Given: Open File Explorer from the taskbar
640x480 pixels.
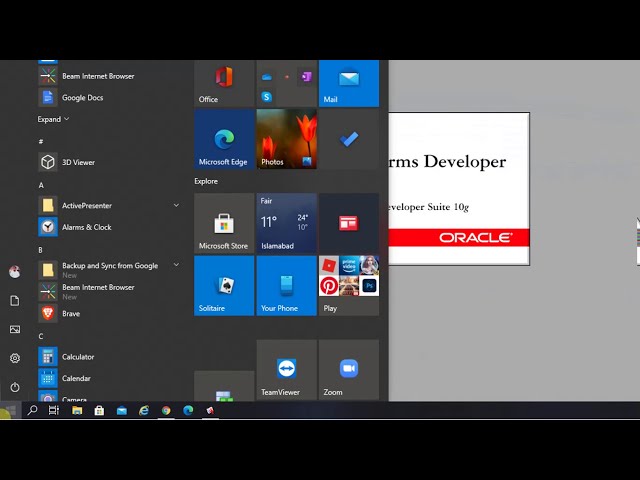Looking at the screenshot, I should click(x=77, y=410).
